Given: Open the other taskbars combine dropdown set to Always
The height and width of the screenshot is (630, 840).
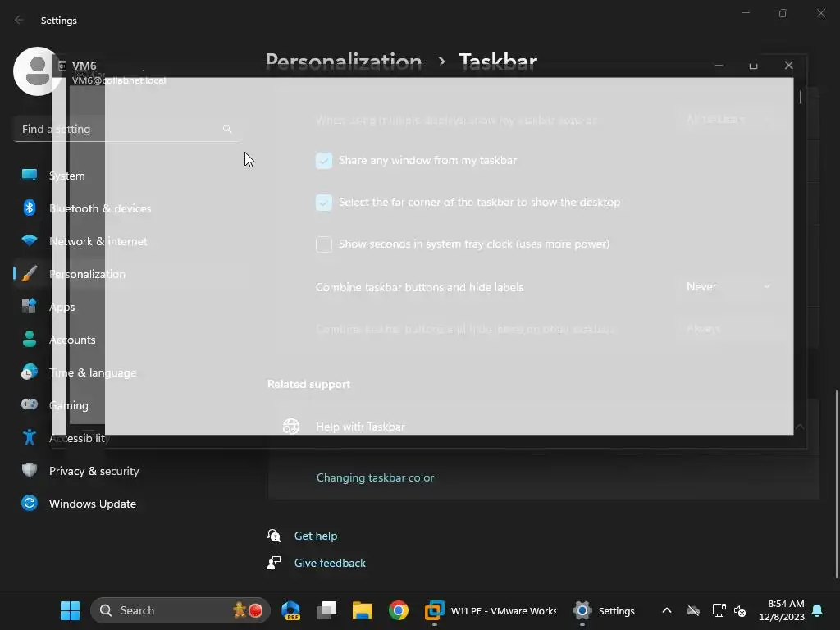Looking at the screenshot, I should point(728,328).
